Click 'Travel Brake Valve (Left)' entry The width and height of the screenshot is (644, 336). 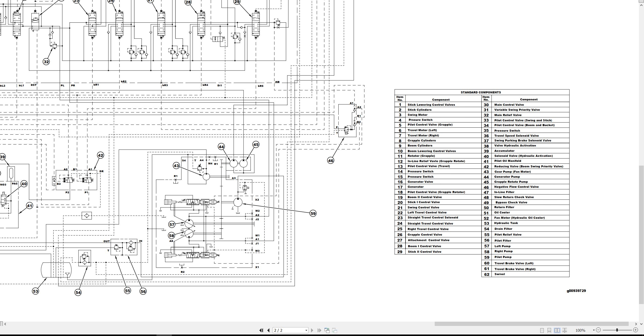tap(514, 263)
